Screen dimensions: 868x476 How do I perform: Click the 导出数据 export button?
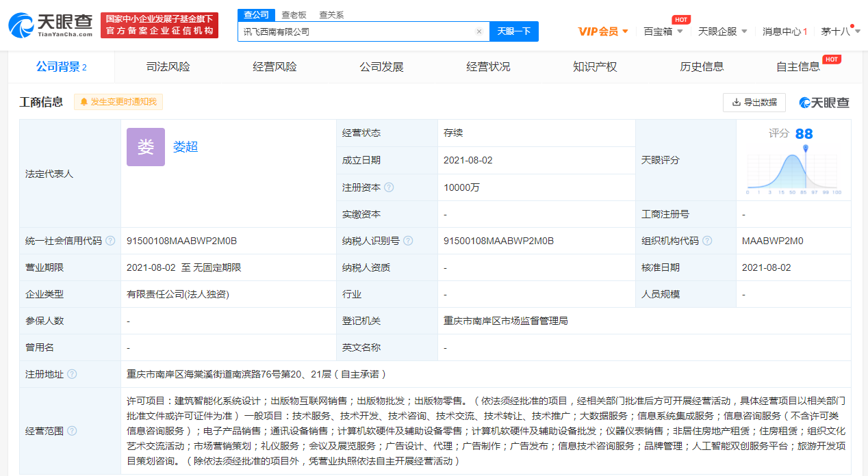tap(754, 103)
